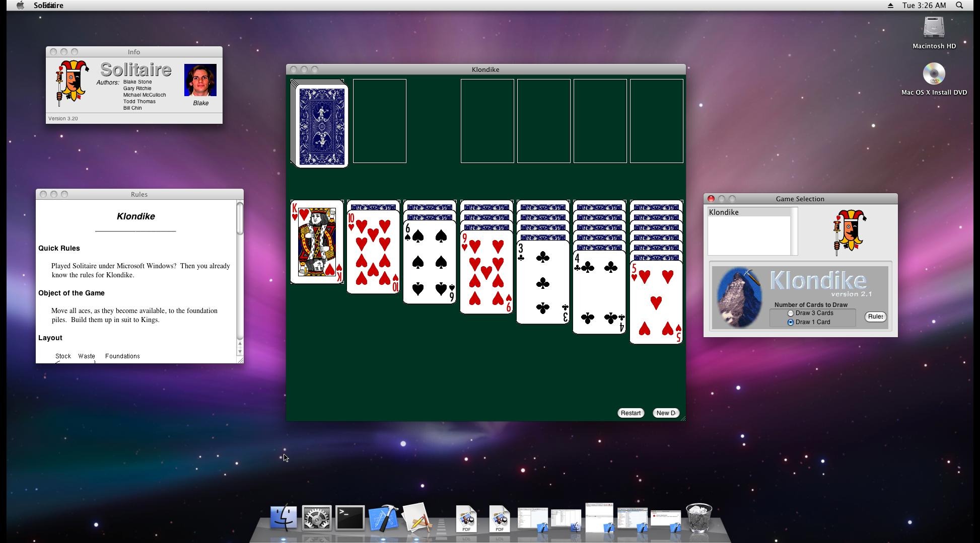Open the Trash in the Dock
This screenshot has height=543, width=980.
[x=699, y=518]
